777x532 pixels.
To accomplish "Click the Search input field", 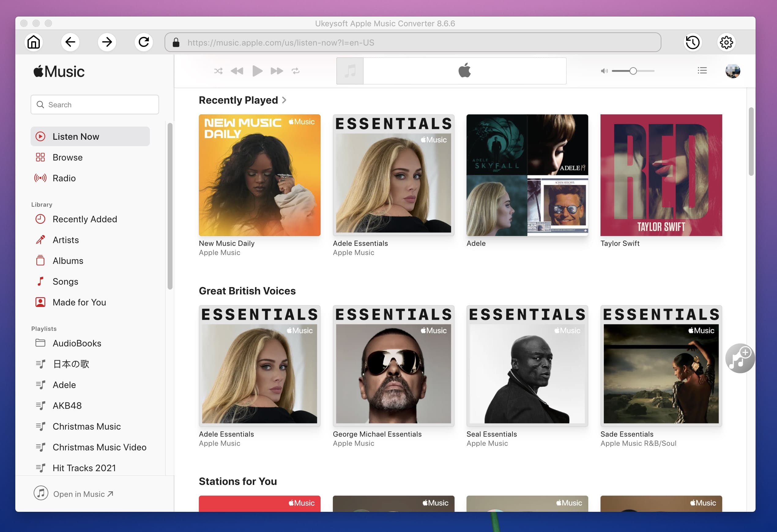I will 95,104.
